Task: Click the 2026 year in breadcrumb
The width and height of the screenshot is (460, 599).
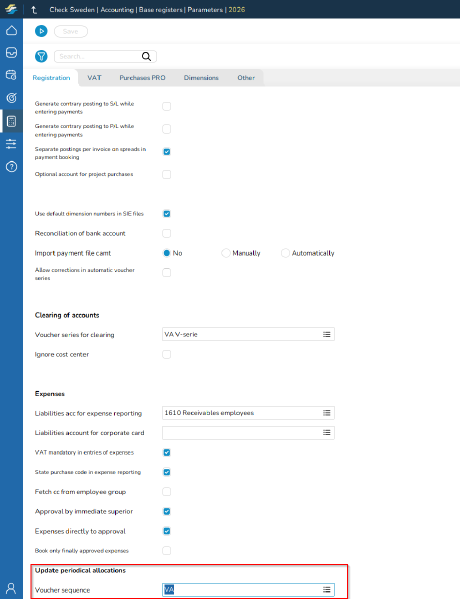Action: (x=237, y=10)
